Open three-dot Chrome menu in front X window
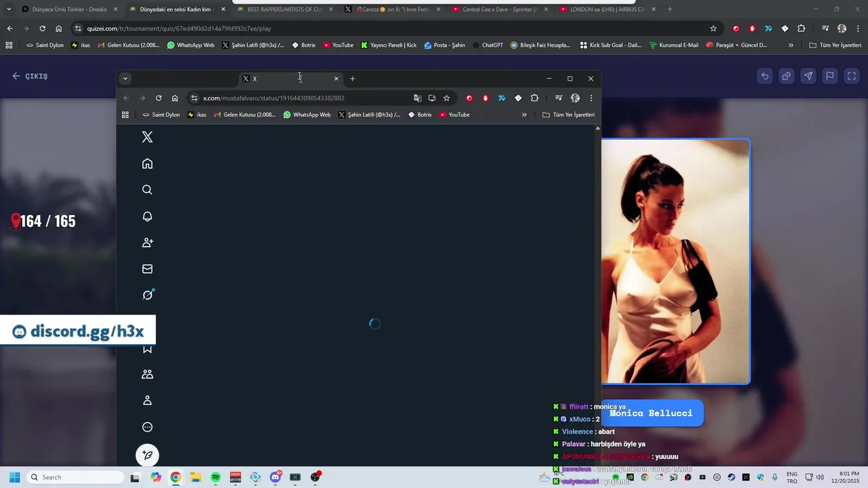The height and width of the screenshot is (488, 868). click(x=591, y=98)
